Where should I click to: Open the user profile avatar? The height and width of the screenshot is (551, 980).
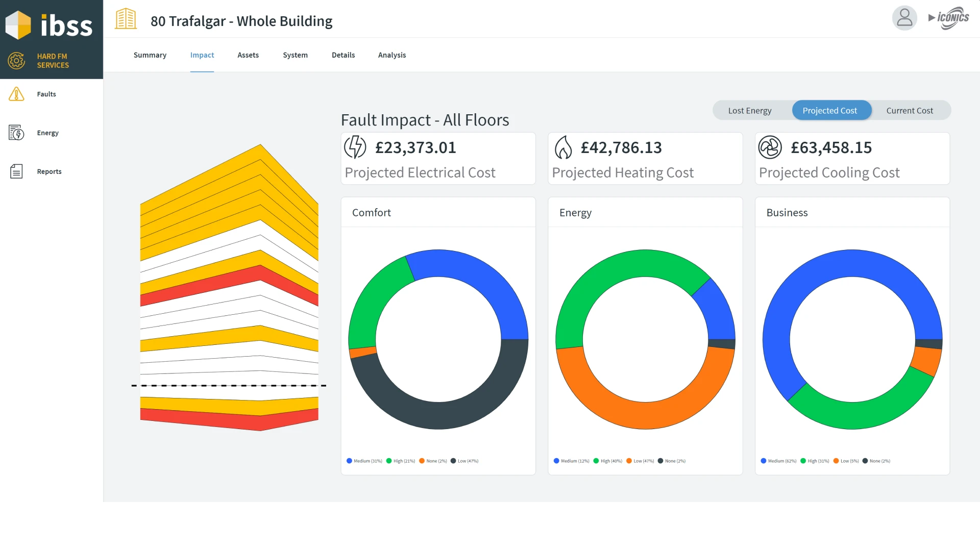904,18
